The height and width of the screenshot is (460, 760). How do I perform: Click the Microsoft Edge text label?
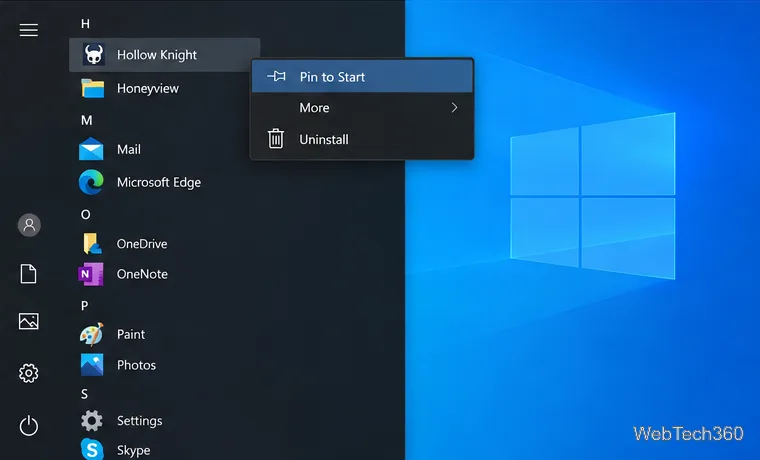[159, 183]
